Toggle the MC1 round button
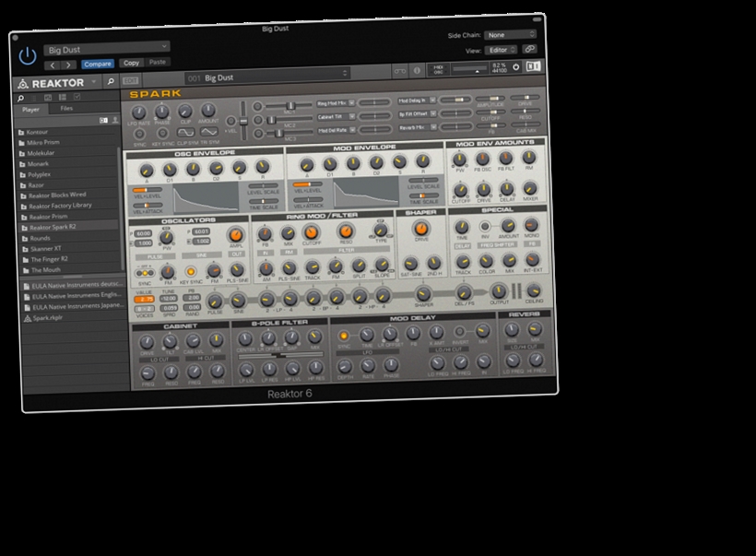The height and width of the screenshot is (556, 756). (257, 107)
